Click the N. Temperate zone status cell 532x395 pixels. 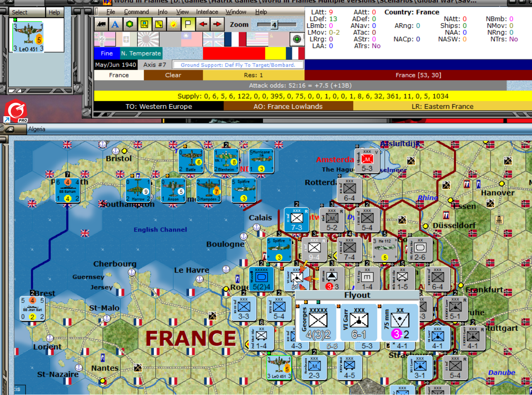point(141,53)
